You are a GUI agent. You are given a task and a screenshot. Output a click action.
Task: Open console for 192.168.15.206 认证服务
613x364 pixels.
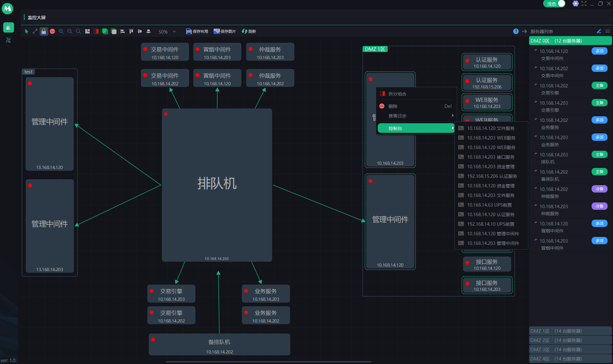(491, 176)
